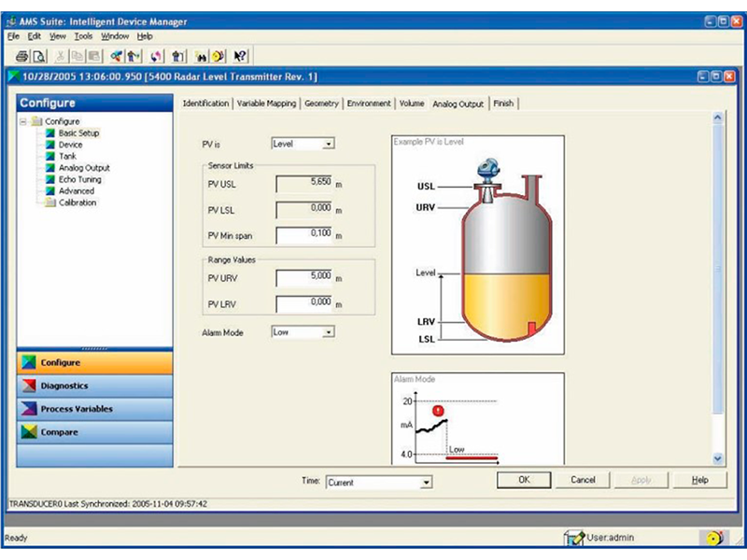Screen dimensions: 747x560
Task: Click the PV LSL value field
Action: (x=304, y=210)
